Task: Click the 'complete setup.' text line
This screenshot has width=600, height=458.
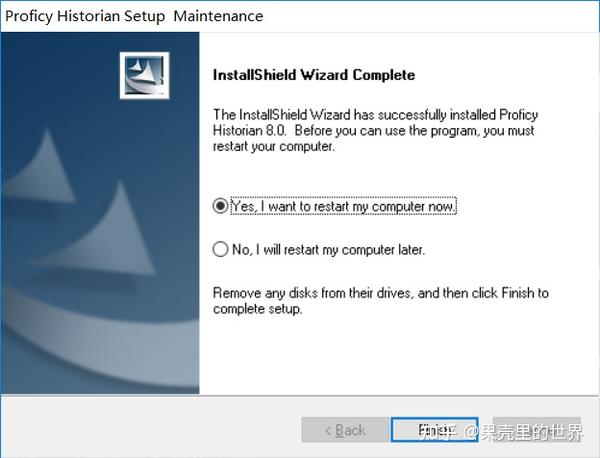Action: [258, 309]
